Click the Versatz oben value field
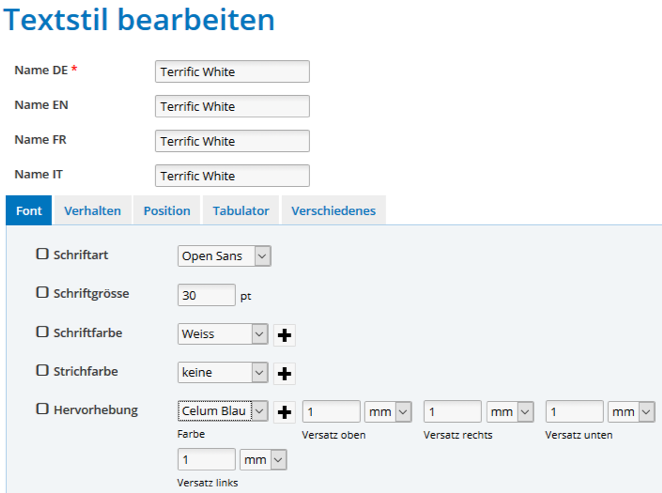The height and width of the screenshot is (493, 662). [331, 412]
